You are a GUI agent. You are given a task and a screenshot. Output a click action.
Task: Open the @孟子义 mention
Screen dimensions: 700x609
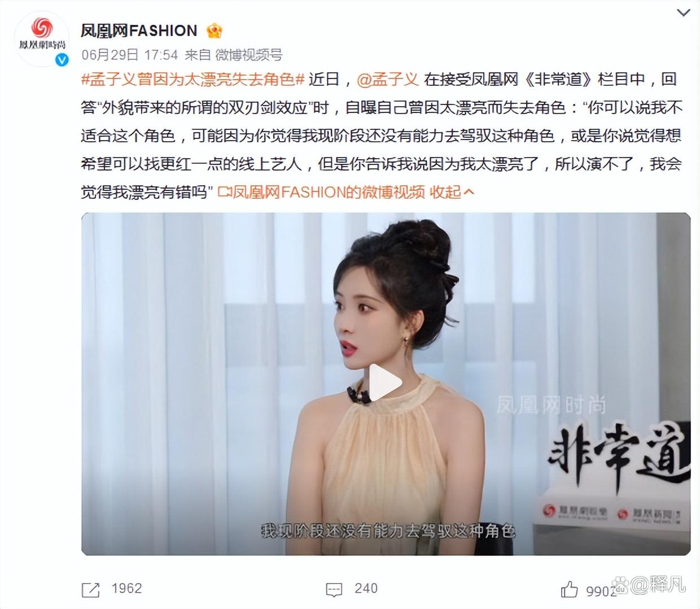pyautogui.click(x=388, y=79)
